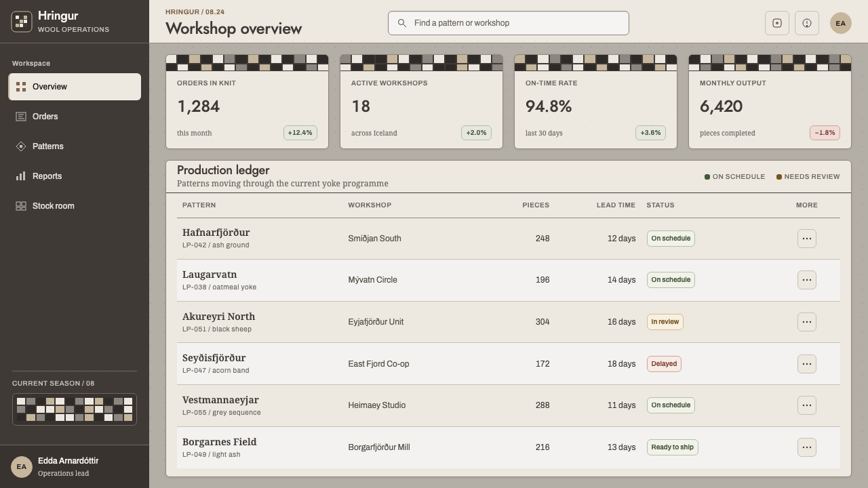868x488 pixels.
Task: Open more options for Hafnarfjörður row
Action: point(807,239)
